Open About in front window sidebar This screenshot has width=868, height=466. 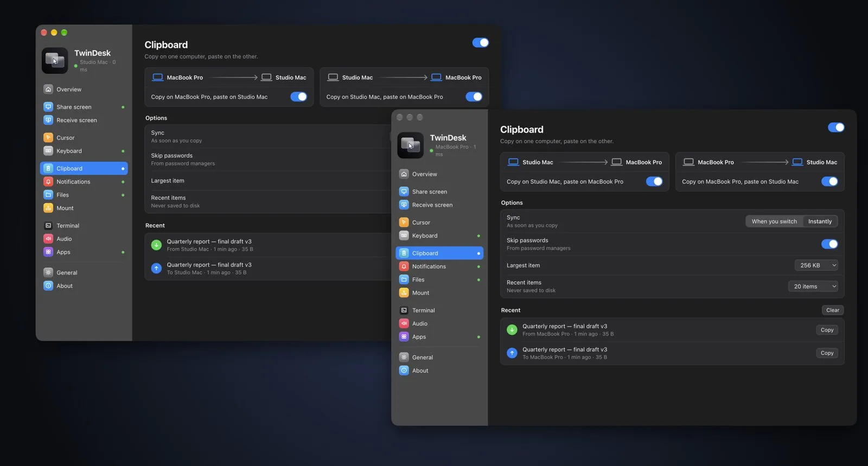pyautogui.click(x=439, y=371)
